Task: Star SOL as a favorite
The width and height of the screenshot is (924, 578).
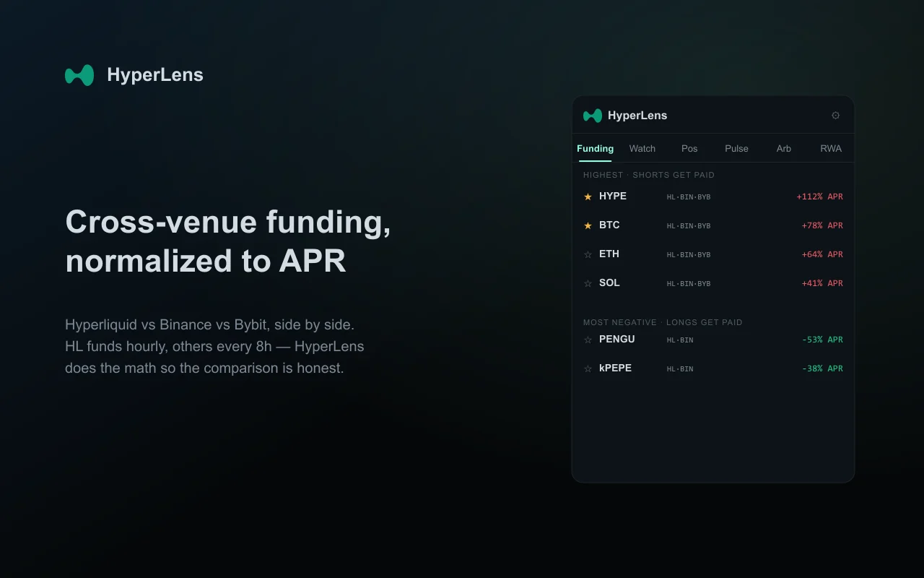Action: click(588, 283)
